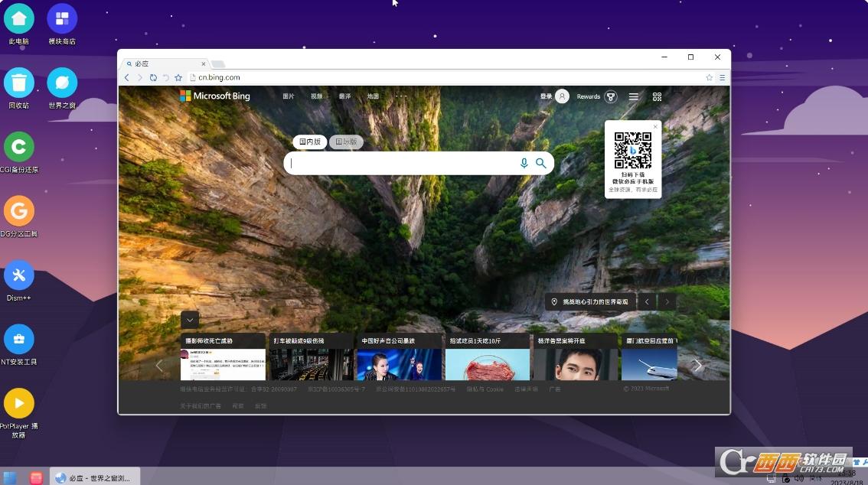Screen dimensions: 868x485
Task: Show previous background image
Action: point(647,302)
